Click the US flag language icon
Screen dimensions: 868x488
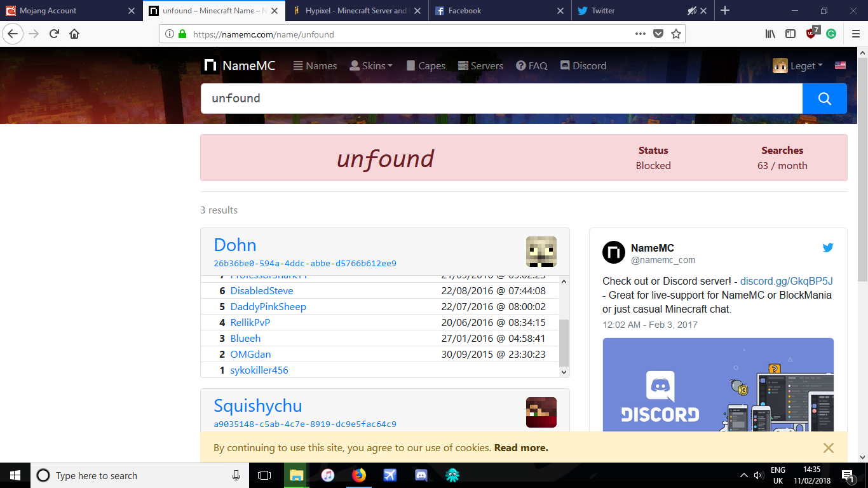[x=840, y=65]
